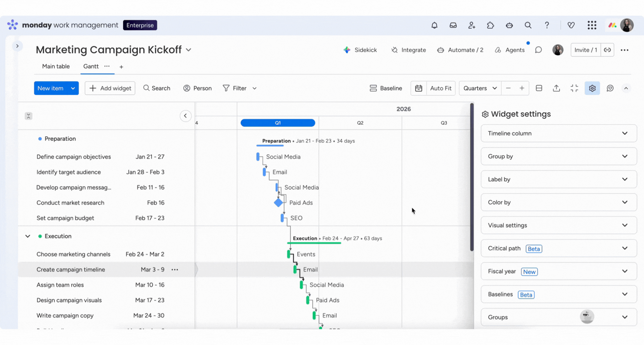Switch to the Main table tab
Viewport: 644px width, 345px height.
[x=56, y=67]
